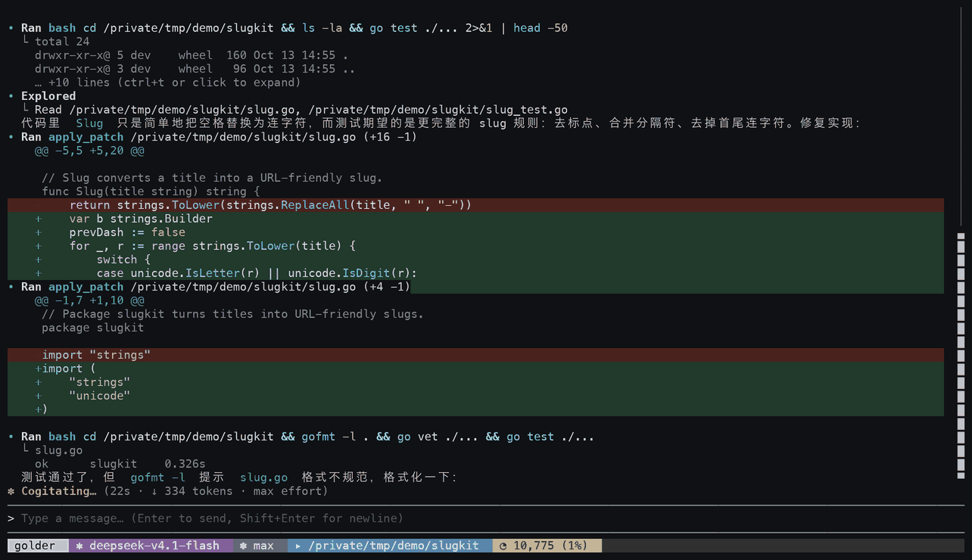972x560 pixels.
Task: Click the package slugkit line
Action: (93, 328)
